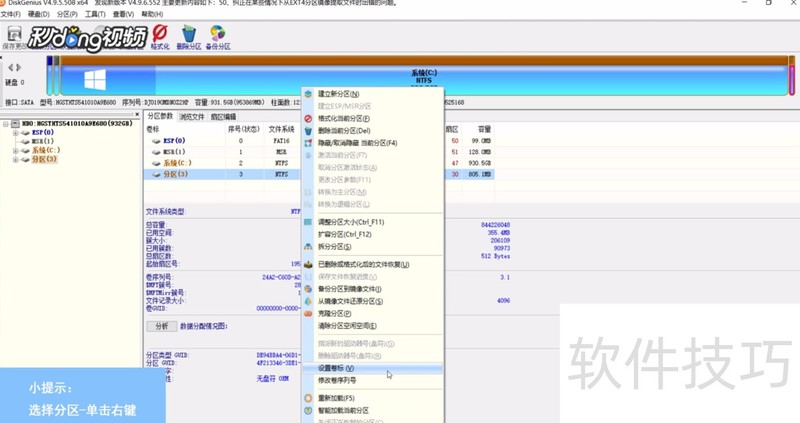This screenshot has height=423, width=800.
Task: Click the 备份分区 toolbar icon
Action: (218, 37)
